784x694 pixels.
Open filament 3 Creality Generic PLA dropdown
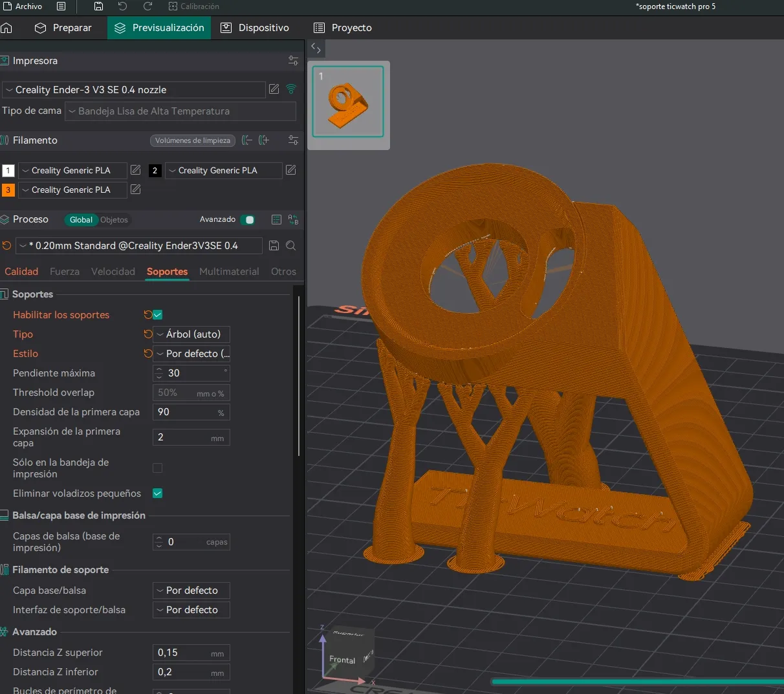72,190
